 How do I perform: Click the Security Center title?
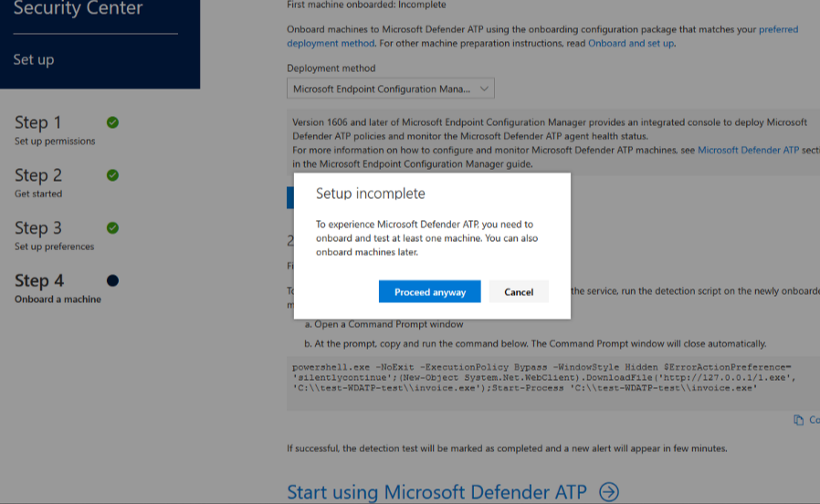78,8
